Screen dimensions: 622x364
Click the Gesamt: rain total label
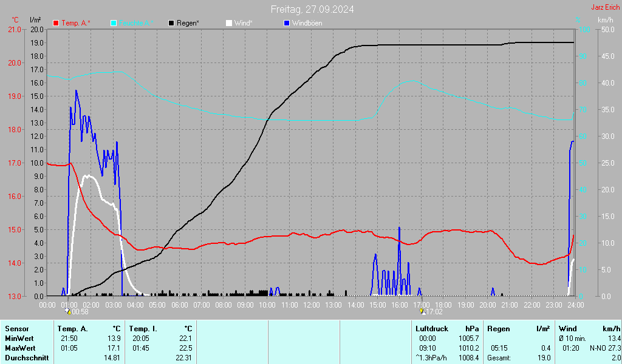[x=499, y=358]
